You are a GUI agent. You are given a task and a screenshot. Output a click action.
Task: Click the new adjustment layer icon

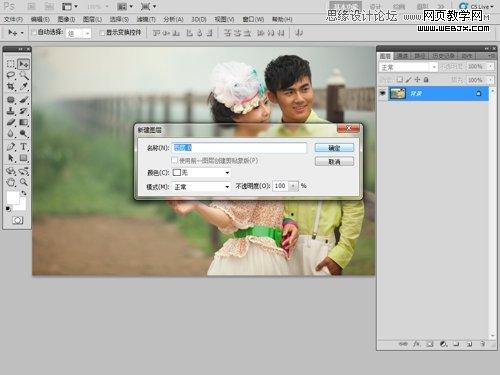[443, 344]
